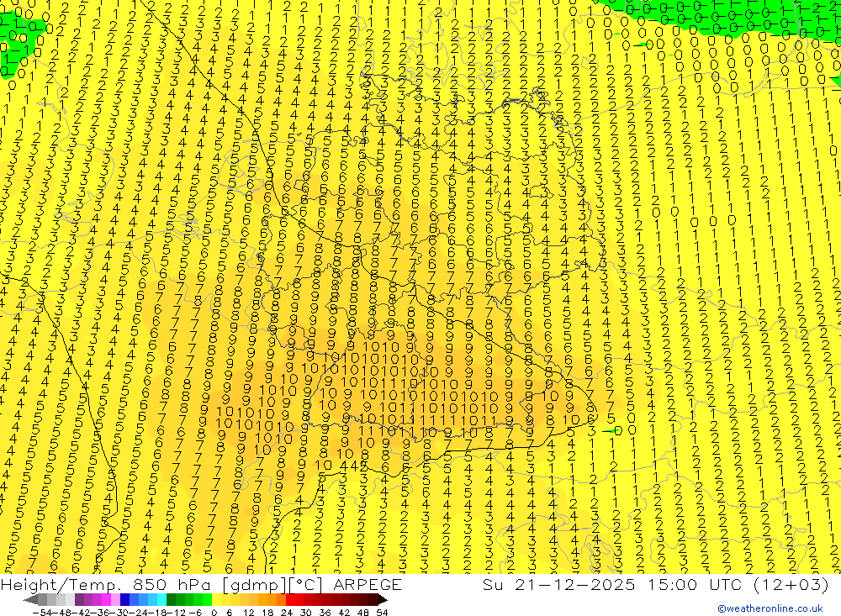Select the dark blue legend swatch near -30
This screenshot has height=616, width=841.
coord(124,599)
